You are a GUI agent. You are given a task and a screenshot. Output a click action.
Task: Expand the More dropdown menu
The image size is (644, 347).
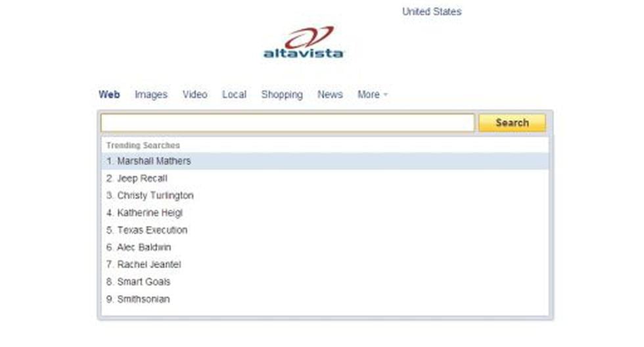tap(372, 95)
